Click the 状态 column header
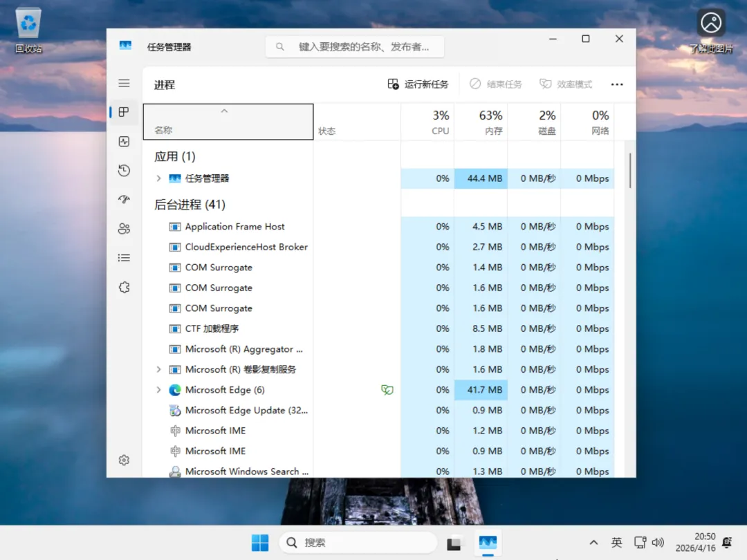The image size is (747, 560). coord(357,122)
